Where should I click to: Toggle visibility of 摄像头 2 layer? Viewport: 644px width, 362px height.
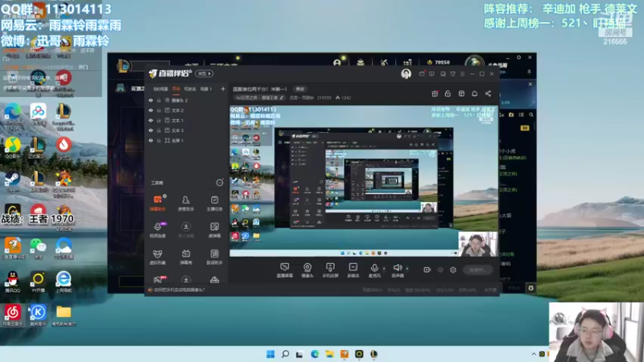coord(151,100)
